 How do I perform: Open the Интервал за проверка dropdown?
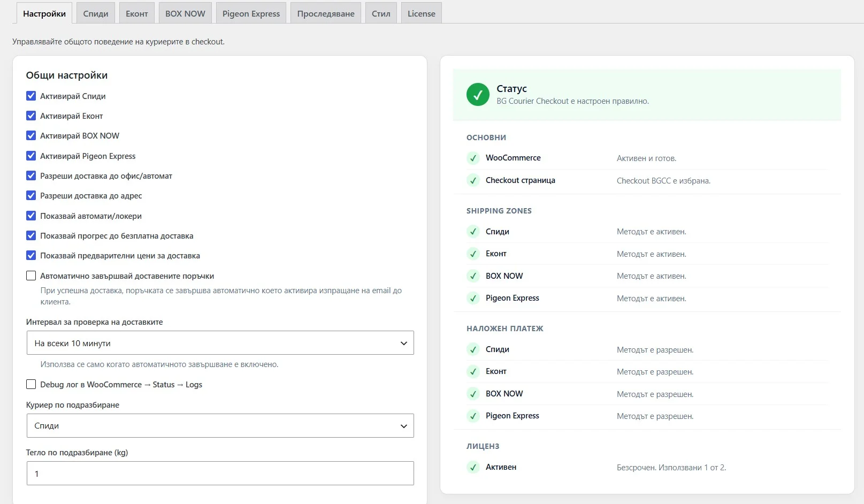[220, 343]
